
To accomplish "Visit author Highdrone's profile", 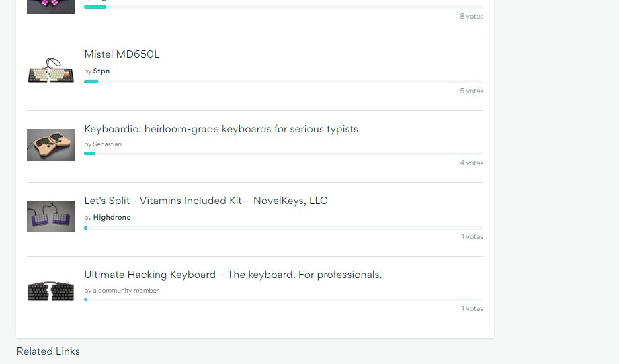I will pos(112,218).
